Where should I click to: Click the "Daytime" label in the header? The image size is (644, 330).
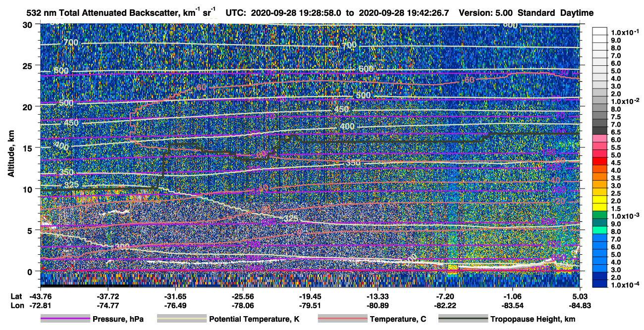pyautogui.click(x=577, y=13)
